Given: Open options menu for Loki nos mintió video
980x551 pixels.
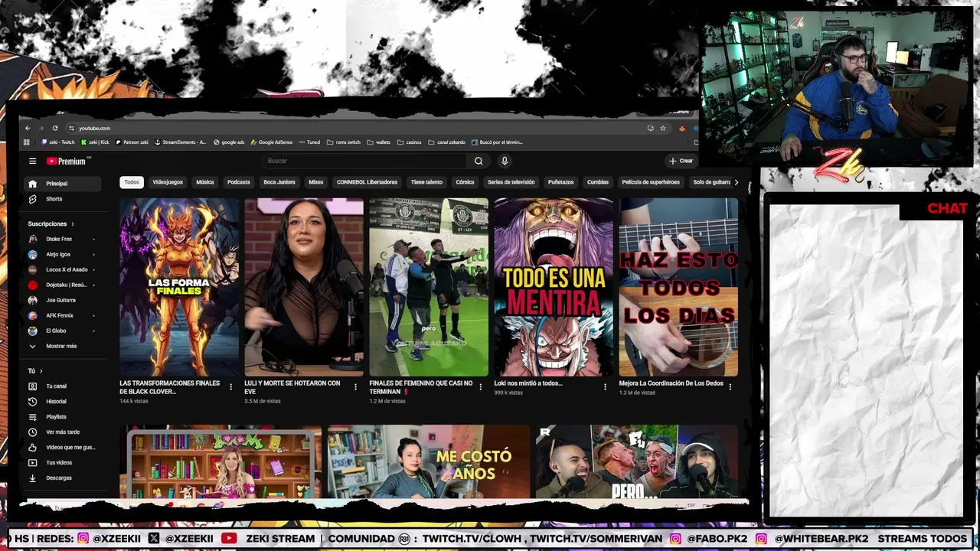Looking at the screenshot, I should (x=605, y=387).
